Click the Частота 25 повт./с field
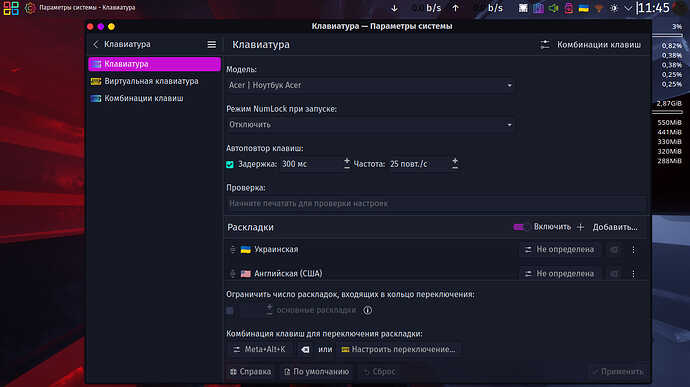 [418, 164]
